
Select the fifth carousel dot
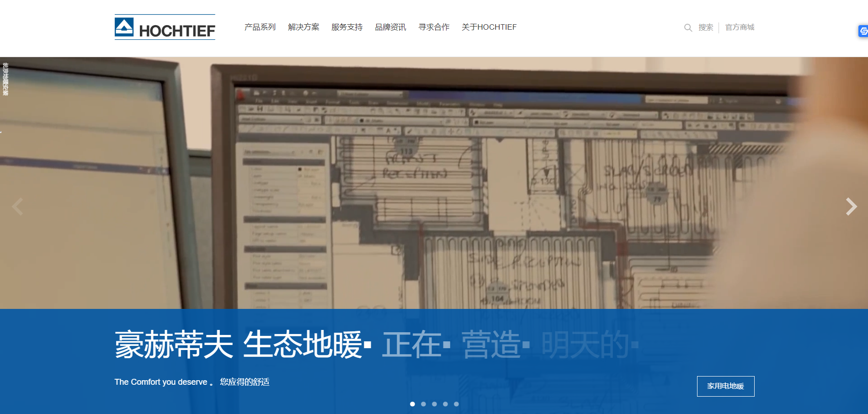(456, 404)
